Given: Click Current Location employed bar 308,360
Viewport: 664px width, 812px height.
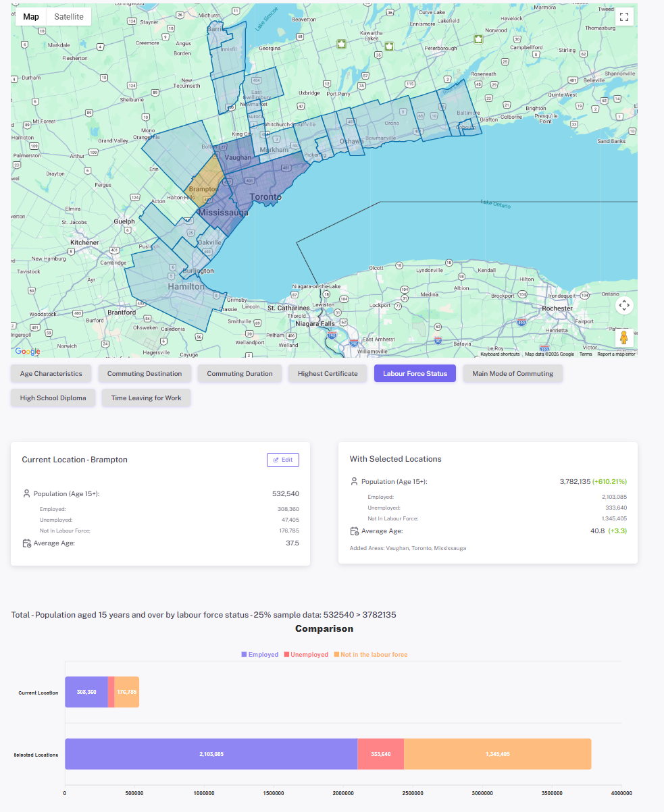Looking at the screenshot, I should [86, 692].
